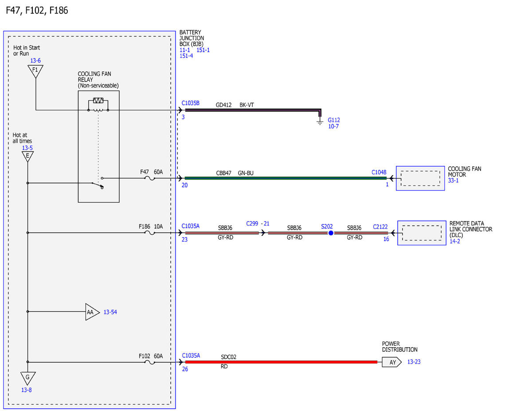Screen dimensions: 532x411
Task: Select the SDC02 circuit label
Action: (x=229, y=356)
